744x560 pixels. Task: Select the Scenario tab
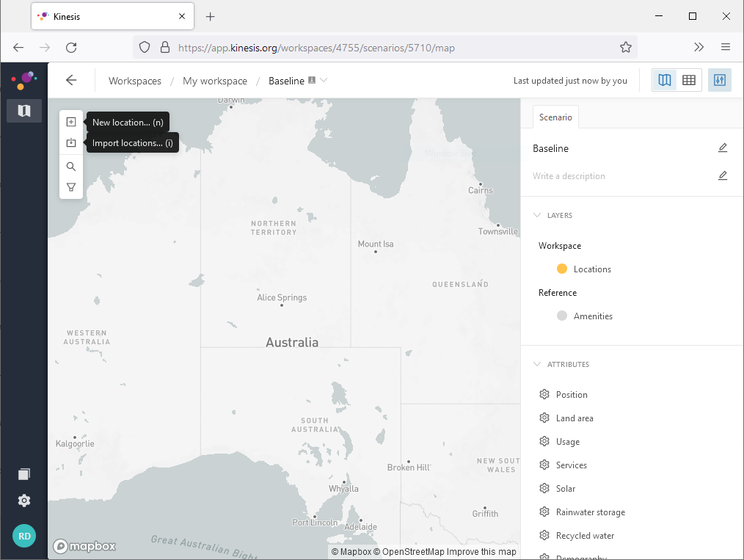pos(555,117)
